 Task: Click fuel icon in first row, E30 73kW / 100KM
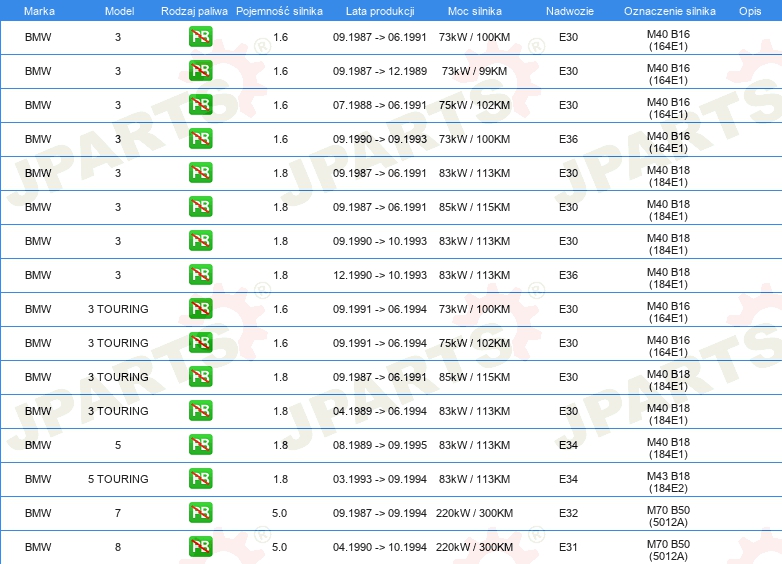coord(200,37)
